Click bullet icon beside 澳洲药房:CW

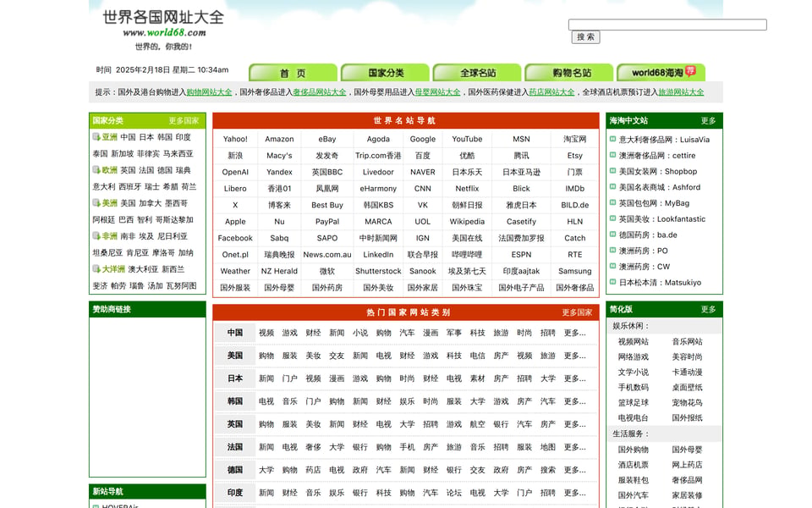pyautogui.click(x=612, y=267)
